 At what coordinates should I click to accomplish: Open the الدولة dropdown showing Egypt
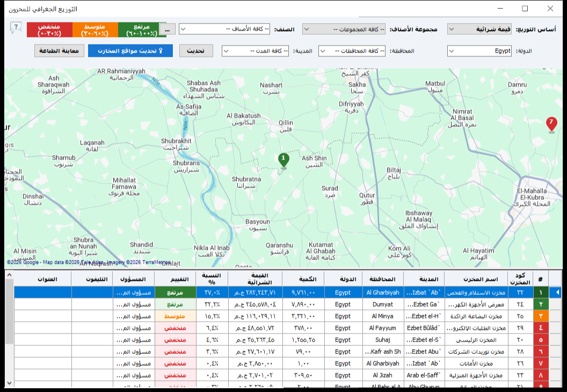pos(479,51)
